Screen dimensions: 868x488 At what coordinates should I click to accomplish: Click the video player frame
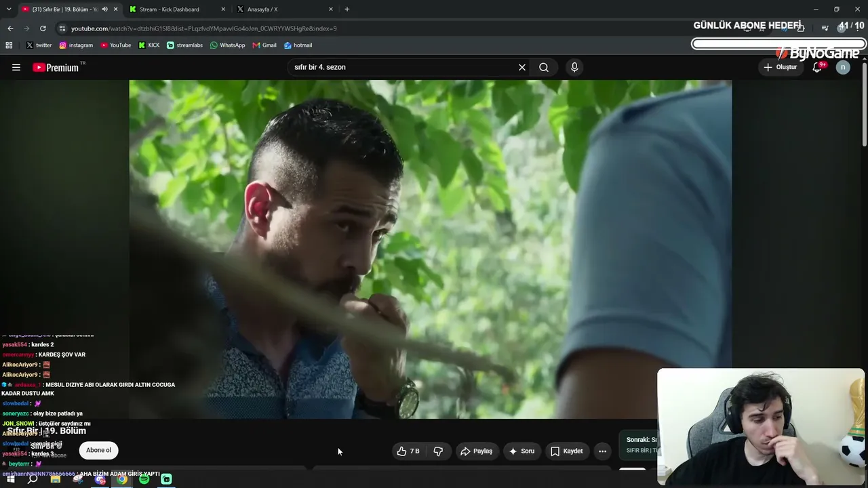click(x=430, y=249)
